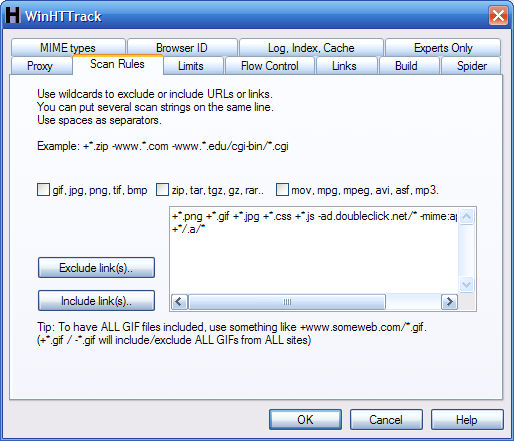This screenshot has width=514, height=441.
Task: Click the horizontal scrollbar thumb in rules box
Action: pos(287,302)
